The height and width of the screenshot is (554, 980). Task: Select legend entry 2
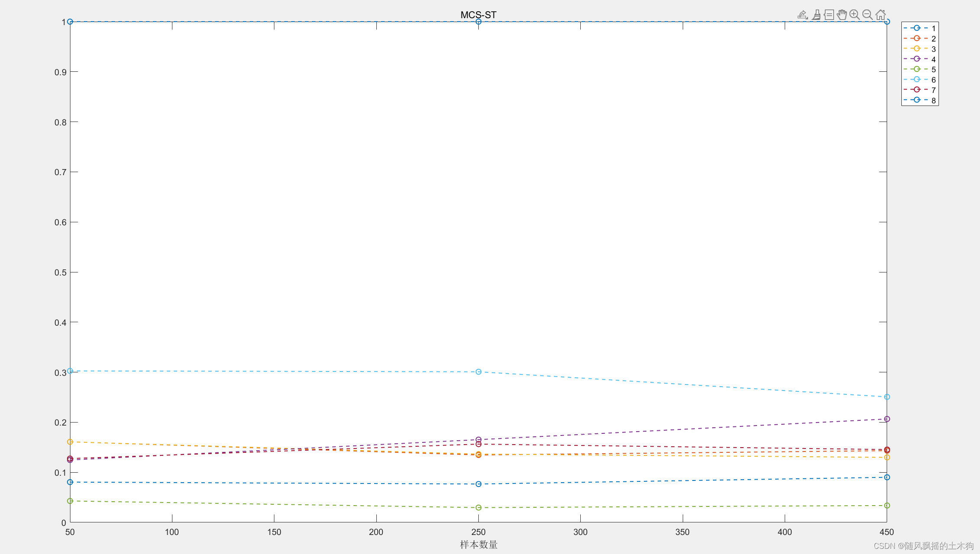click(x=920, y=38)
